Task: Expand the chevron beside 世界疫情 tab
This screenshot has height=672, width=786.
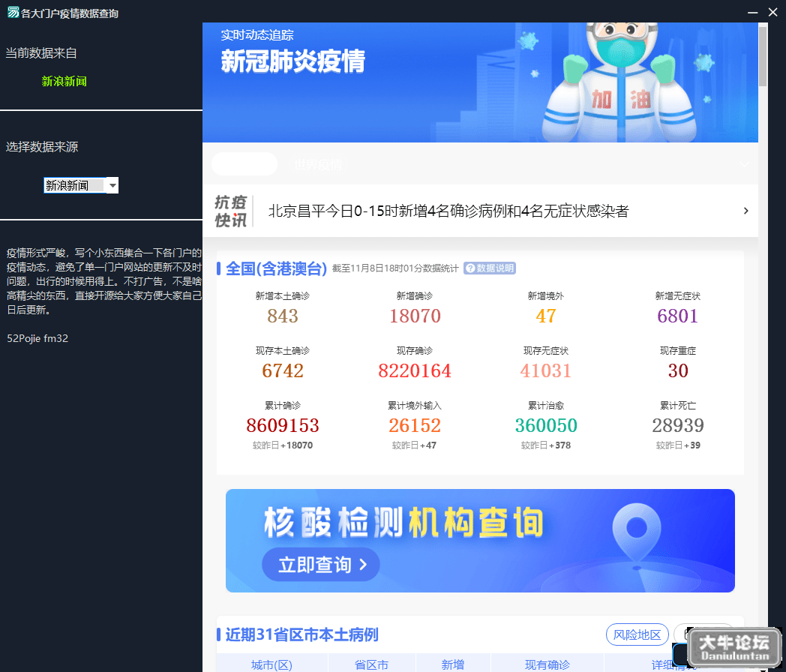Action: pos(745,164)
